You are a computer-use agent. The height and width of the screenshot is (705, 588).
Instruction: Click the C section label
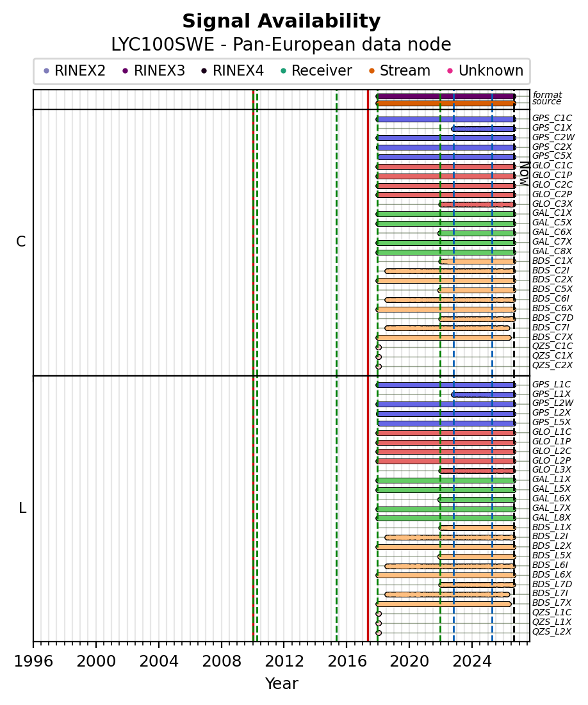21,242
